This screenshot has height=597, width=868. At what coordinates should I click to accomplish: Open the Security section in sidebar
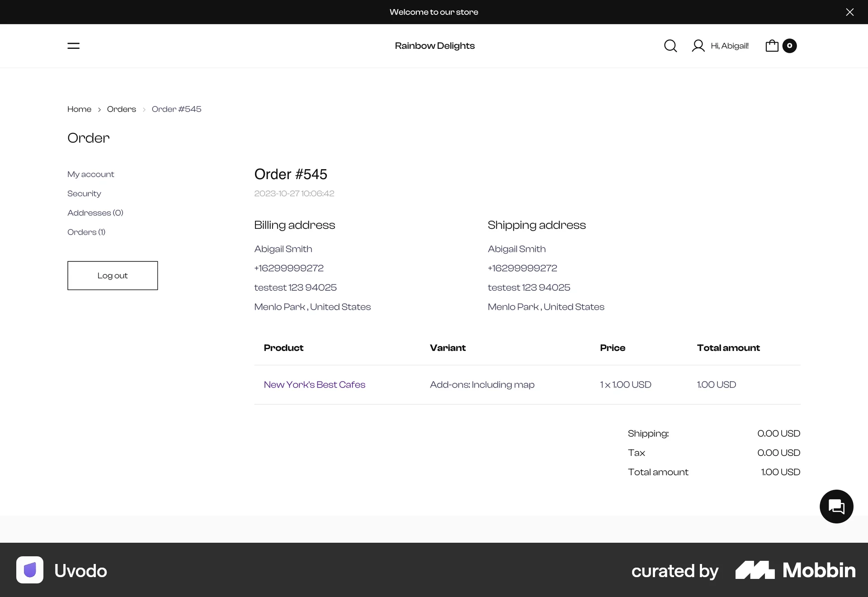click(x=84, y=194)
